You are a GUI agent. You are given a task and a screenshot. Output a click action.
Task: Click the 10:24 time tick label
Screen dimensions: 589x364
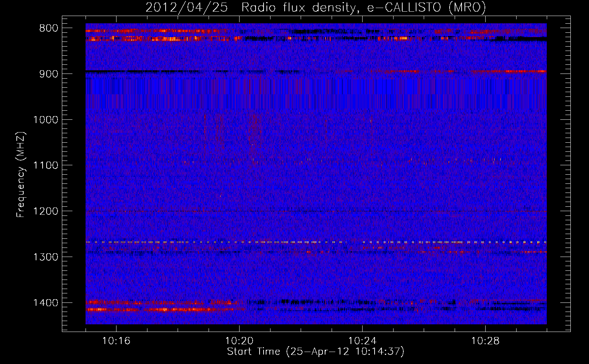tap(362, 341)
